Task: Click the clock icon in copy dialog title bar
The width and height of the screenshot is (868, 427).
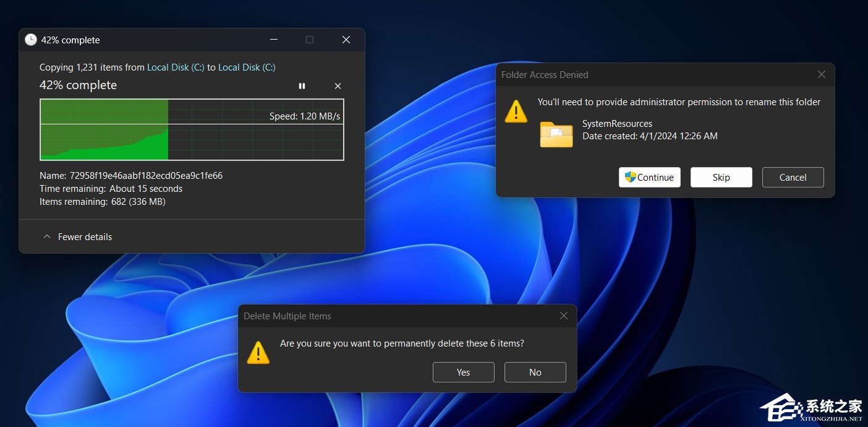Action: [31, 40]
